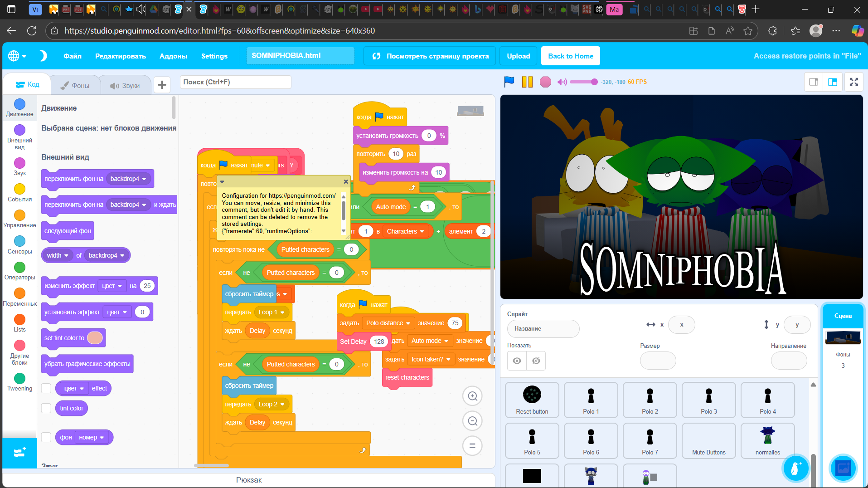Select the Сенсоры block category
Screen dimensions: 868x488
[x=19, y=244]
